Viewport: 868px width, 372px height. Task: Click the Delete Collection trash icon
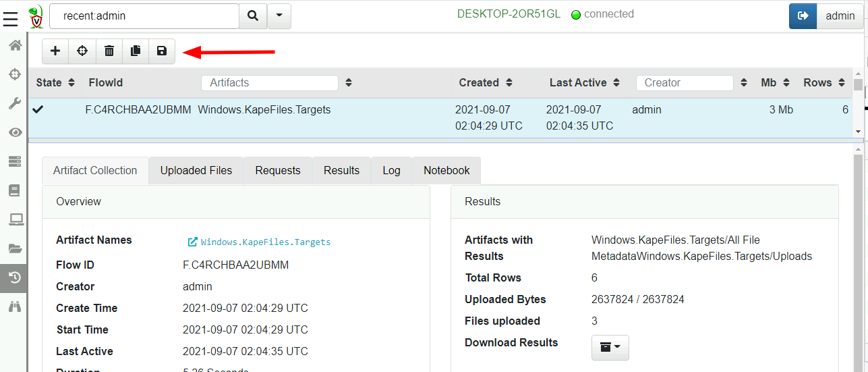[x=109, y=51]
